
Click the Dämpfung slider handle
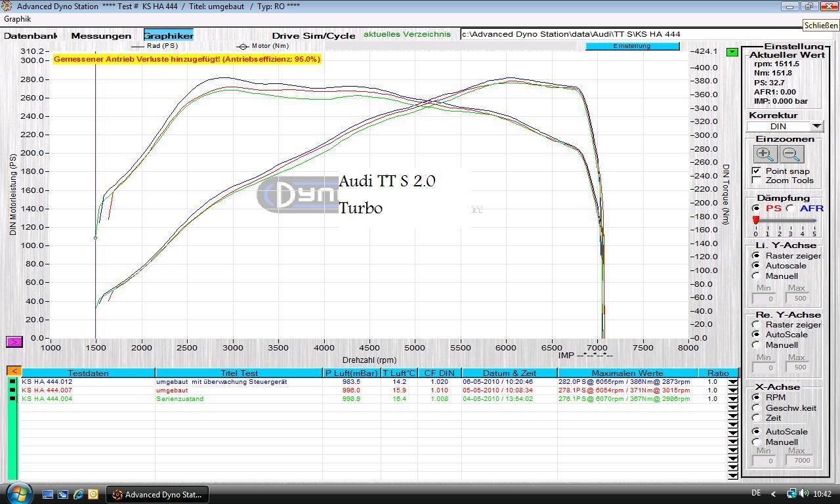point(756,220)
